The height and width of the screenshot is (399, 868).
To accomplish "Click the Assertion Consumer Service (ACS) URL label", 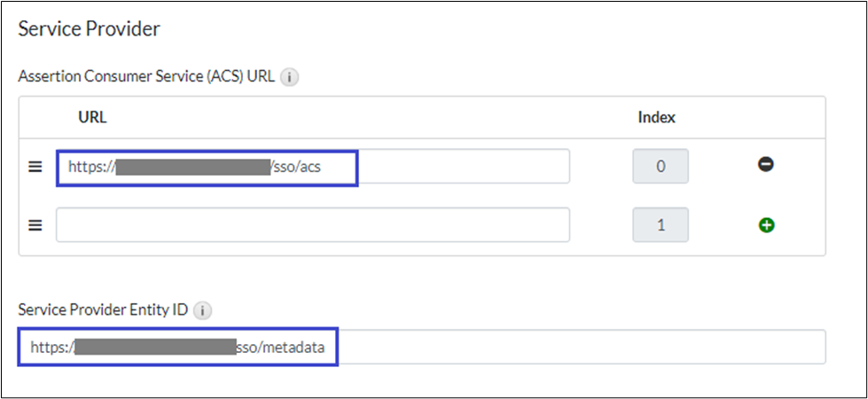I will [146, 77].
